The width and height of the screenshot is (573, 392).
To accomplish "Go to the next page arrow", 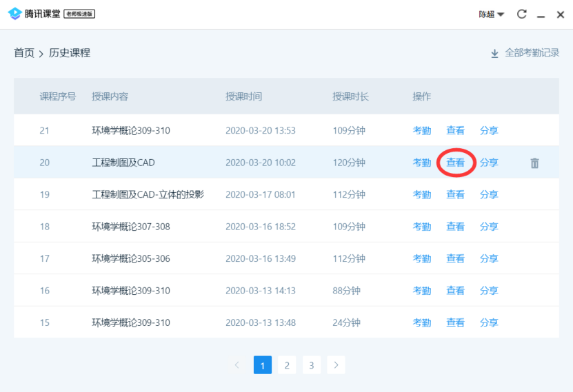I will pyautogui.click(x=336, y=365).
